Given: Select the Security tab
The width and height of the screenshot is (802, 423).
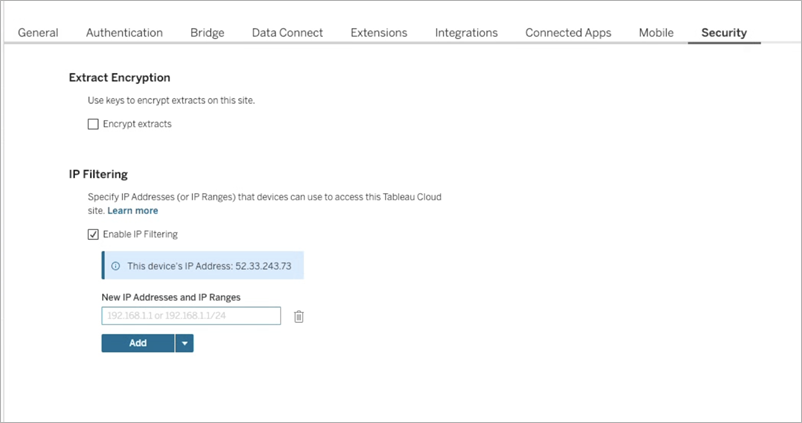Looking at the screenshot, I should click(724, 33).
